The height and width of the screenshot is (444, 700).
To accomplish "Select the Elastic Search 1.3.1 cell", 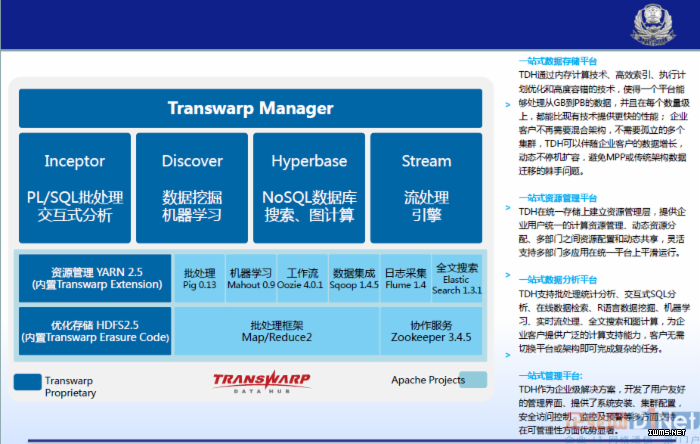I will click(x=457, y=278).
